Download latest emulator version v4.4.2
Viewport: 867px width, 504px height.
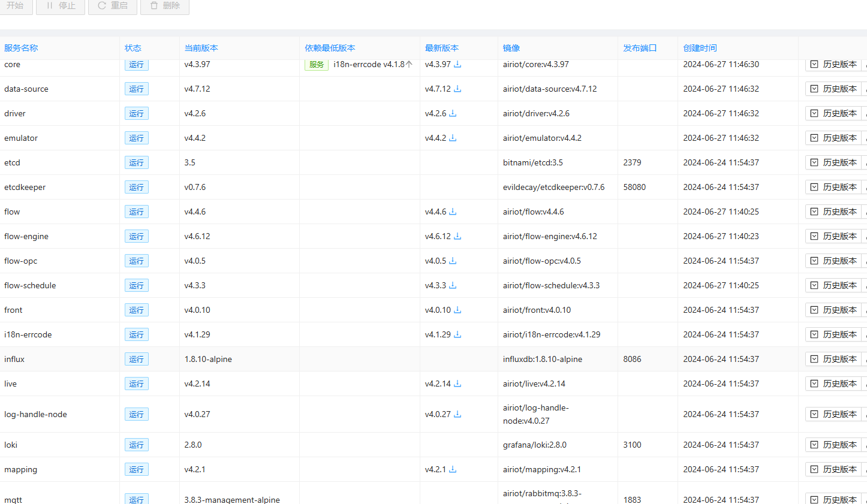click(453, 138)
